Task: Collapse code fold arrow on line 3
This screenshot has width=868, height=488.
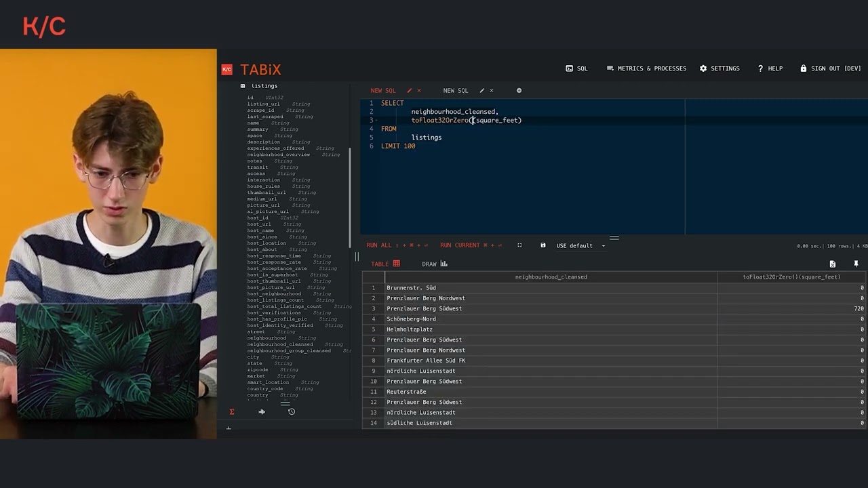Action: point(376,121)
